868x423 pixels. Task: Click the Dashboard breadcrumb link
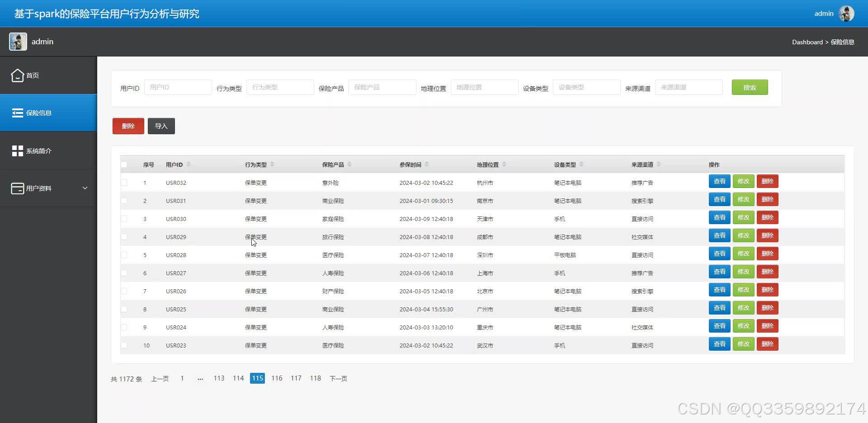coord(807,42)
